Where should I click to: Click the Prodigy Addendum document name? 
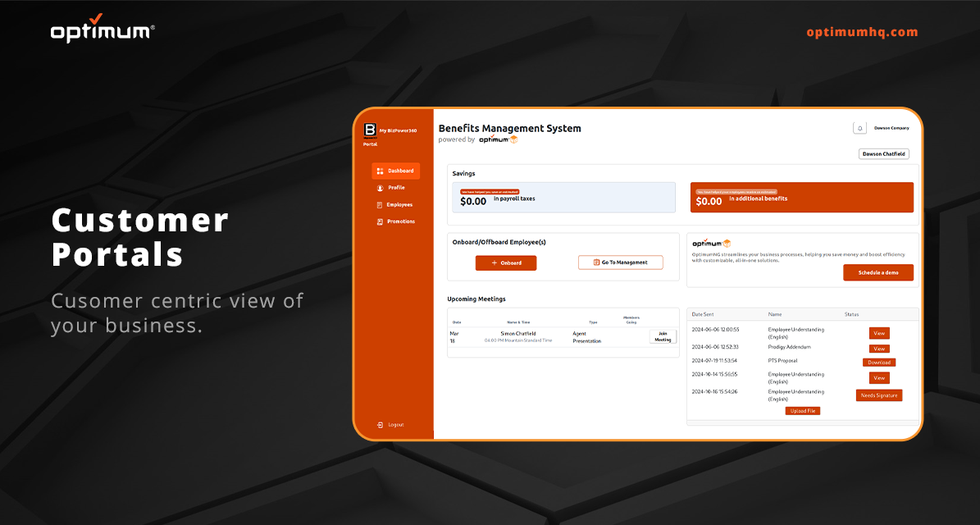pyautogui.click(x=790, y=347)
